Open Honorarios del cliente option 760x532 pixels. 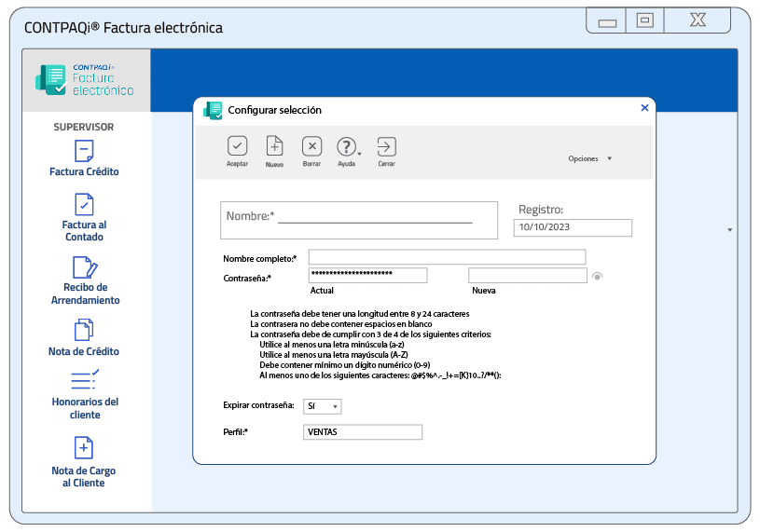point(85,394)
